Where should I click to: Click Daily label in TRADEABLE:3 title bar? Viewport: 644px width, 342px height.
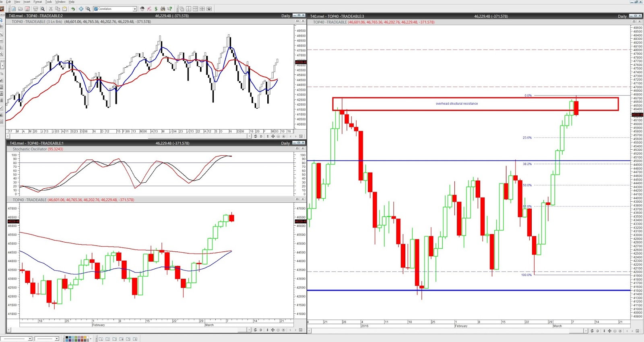point(622,16)
